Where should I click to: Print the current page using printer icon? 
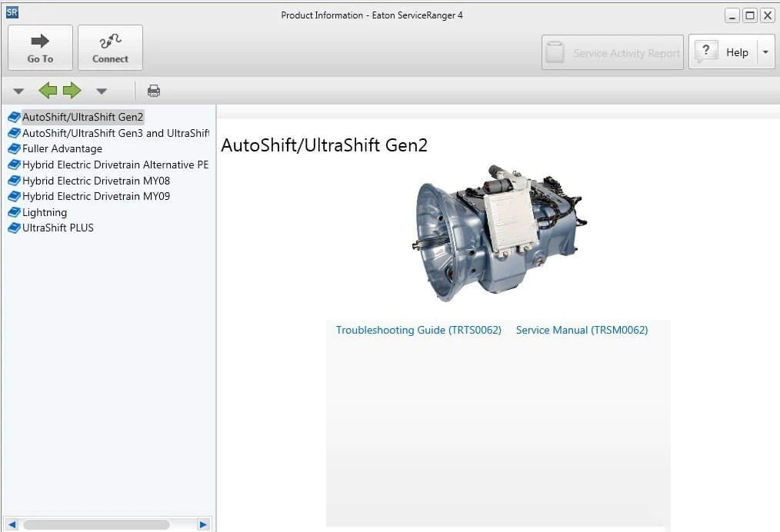point(154,91)
